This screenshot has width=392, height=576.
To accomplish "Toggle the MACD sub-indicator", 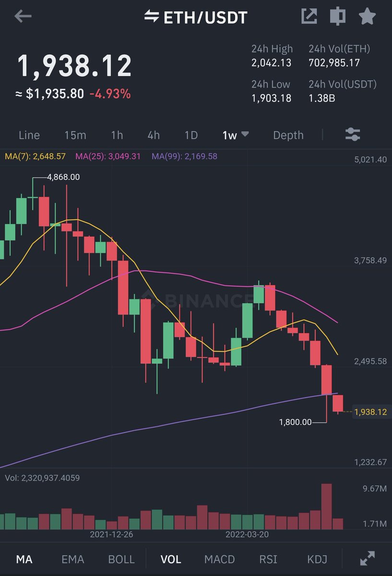I will click(220, 559).
